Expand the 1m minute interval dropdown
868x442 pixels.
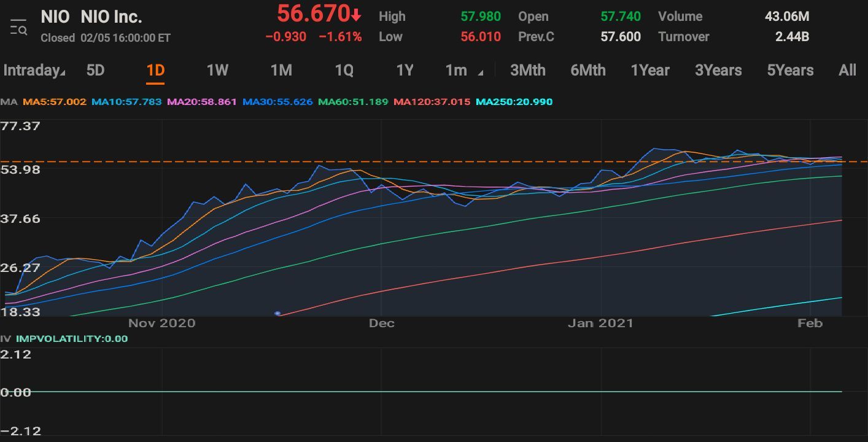(x=463, y=70)
